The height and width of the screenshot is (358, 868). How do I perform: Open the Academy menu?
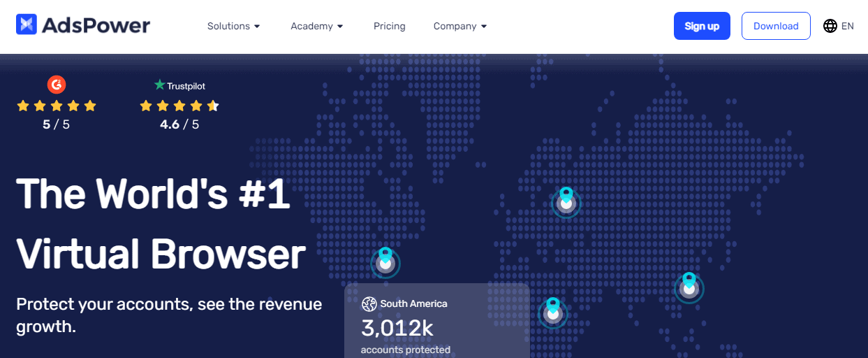[317, 26]
